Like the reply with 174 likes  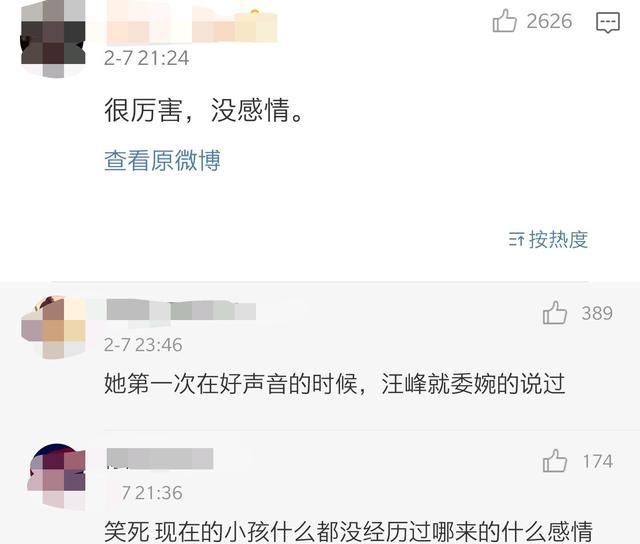click(555, 461)
